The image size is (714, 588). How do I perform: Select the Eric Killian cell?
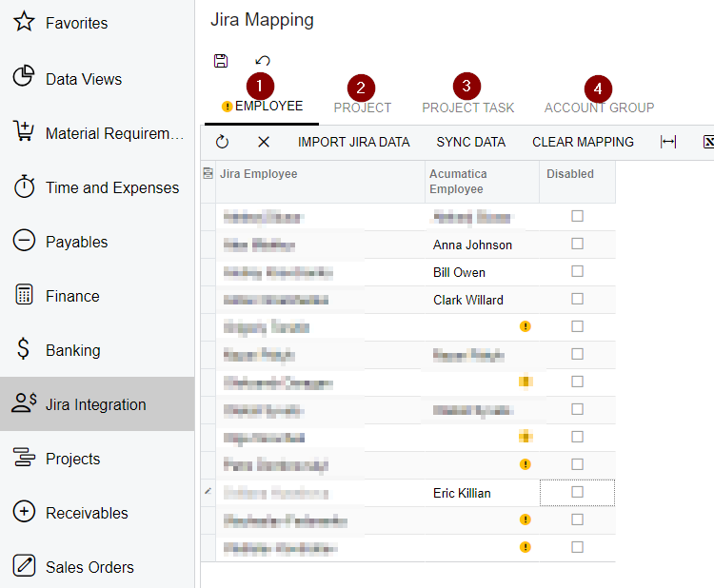(483, 494)
